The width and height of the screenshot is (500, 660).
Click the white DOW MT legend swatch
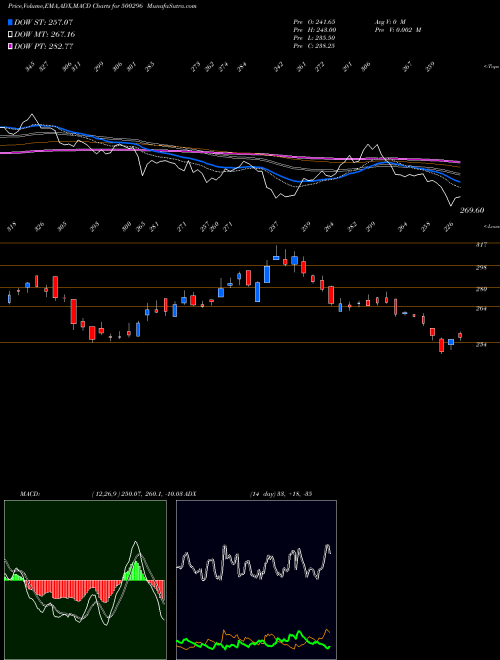11,34
